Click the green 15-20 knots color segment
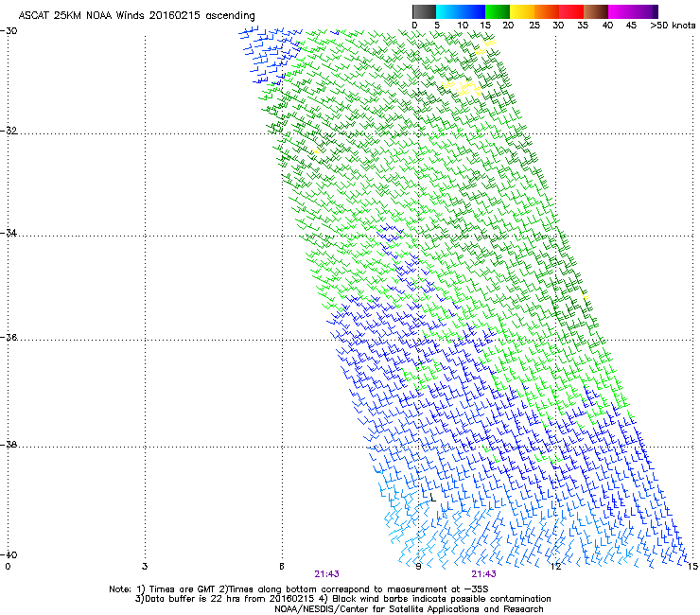This screenshot has height=615, width=700. pos(498,11)
